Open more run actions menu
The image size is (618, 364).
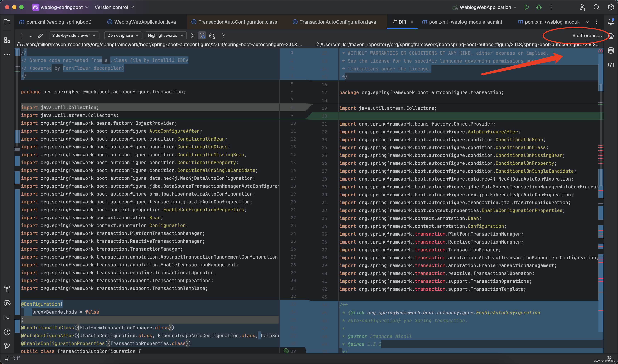pos(551,7)
